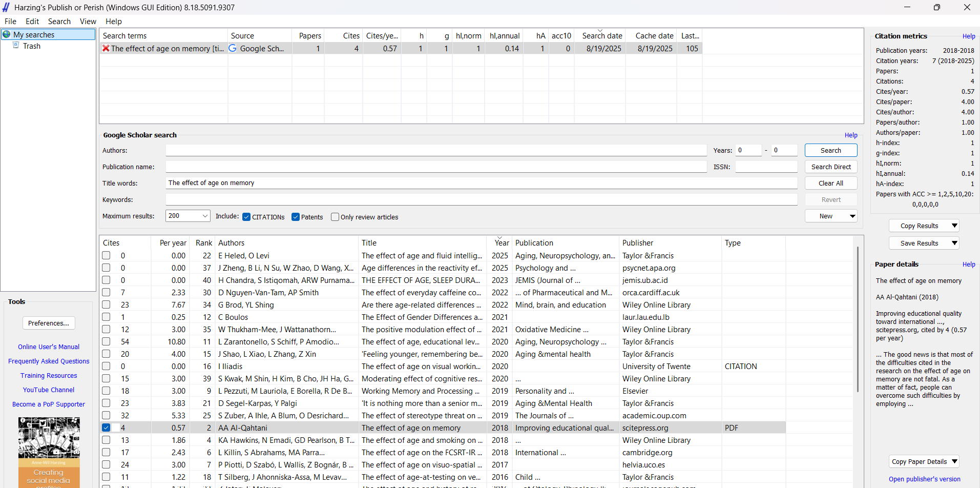
Task: Open the Paper details Help link
Action: (x=968, y=264)
